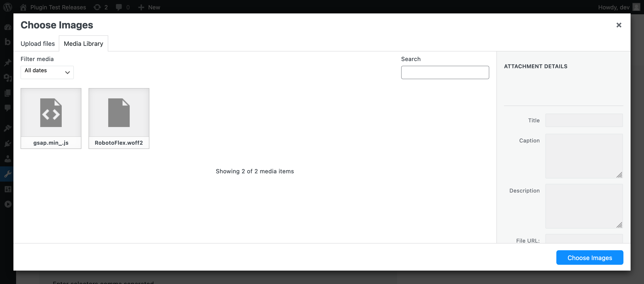The width and height of the screenshot is (644, 284).
Task: Open the All dates filter dropdown
Action: coord(47,72)
